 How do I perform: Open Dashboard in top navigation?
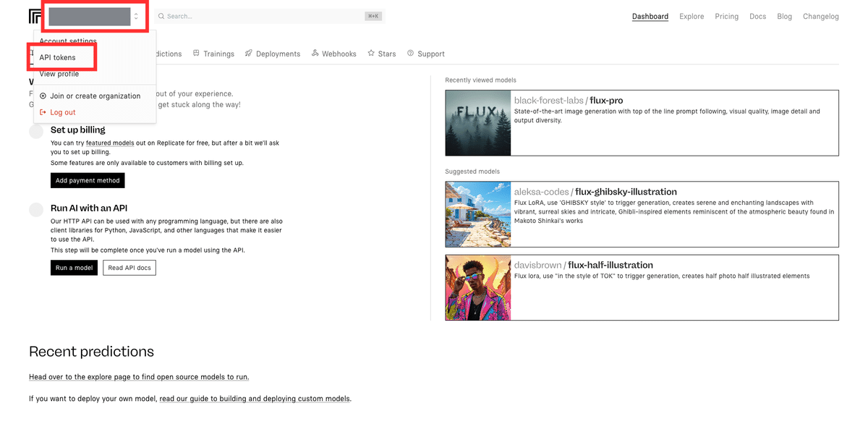pyautogui.click(x=650, y=16)
